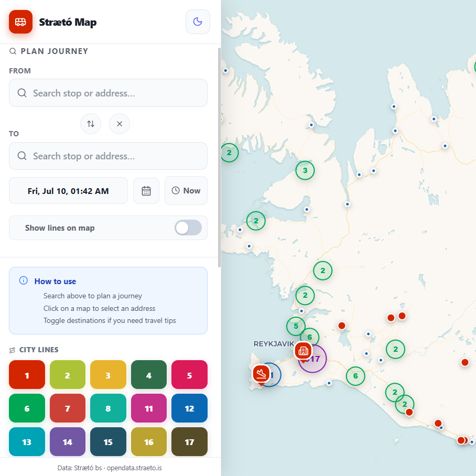The width and height of the screenshot is (476, 476).
Task: Select city line 2 lime swatch
Action: coord(68,375)
